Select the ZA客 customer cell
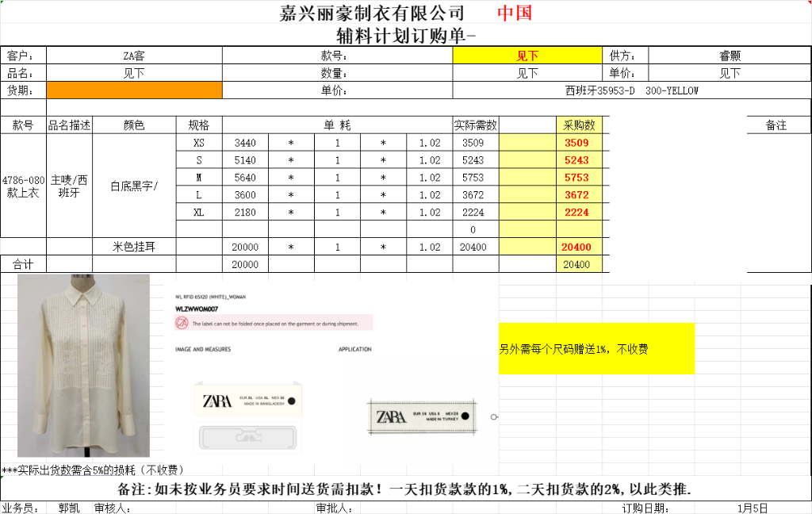 (x=134, y=56)
